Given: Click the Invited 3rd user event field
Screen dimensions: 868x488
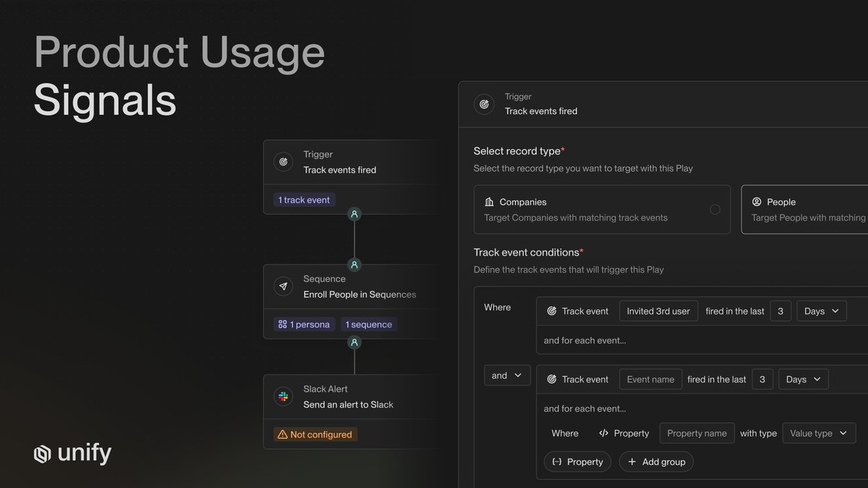Looking at the screenshot, I should [658, 311].
